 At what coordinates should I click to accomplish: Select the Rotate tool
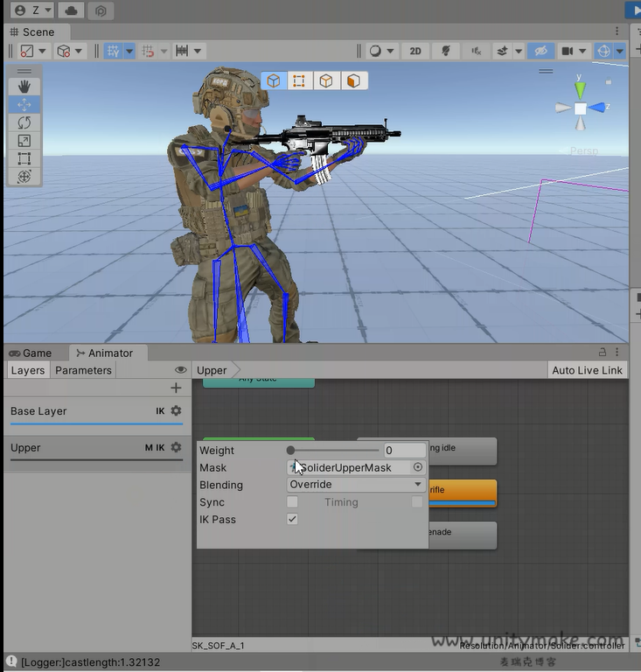pyautogui.click(x=24, y=122)
